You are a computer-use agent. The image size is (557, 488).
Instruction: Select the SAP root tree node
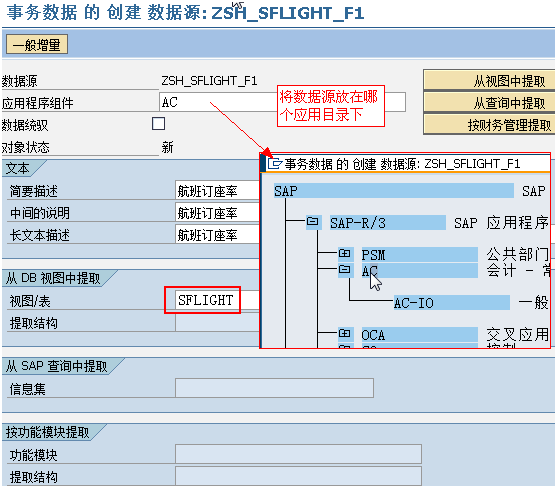pos(394,191)
